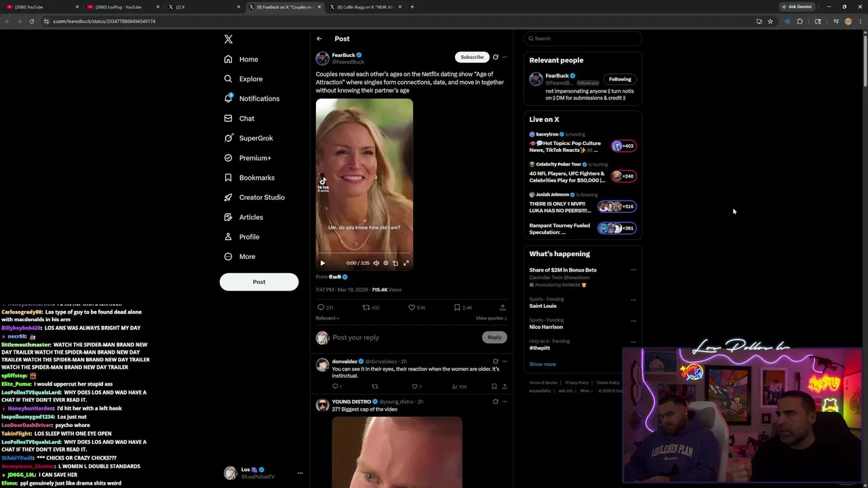Open the X logo home link
Screen dimensions: 868x488
(229, 39)
